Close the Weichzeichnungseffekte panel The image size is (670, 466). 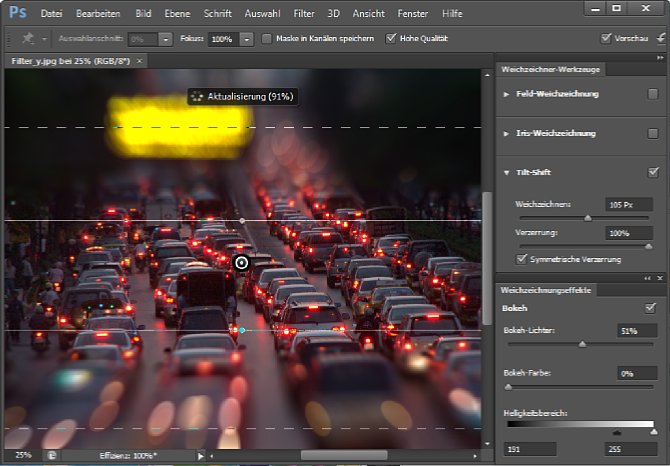tap(660, 278)
